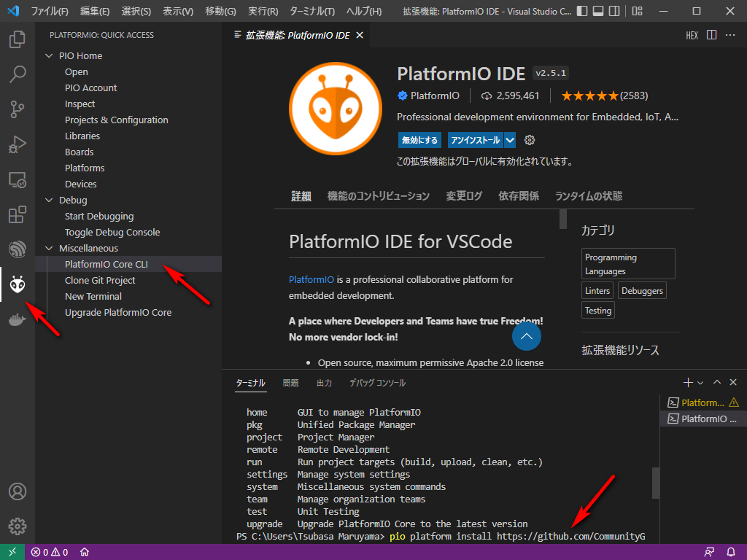Open the ターミナル(T) menu

coord(312,11)
